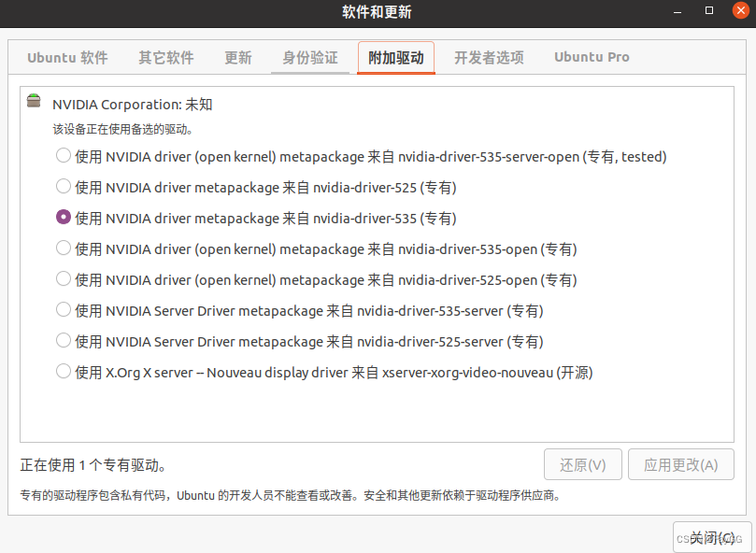756x553 pixels.
Task: Select the 附加驱动 tab
Action: pyautogui.click(x=396, y=58)
